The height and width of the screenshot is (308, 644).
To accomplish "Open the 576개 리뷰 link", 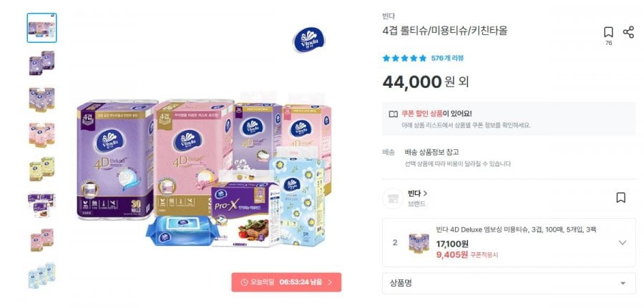I will pos(447,58).
